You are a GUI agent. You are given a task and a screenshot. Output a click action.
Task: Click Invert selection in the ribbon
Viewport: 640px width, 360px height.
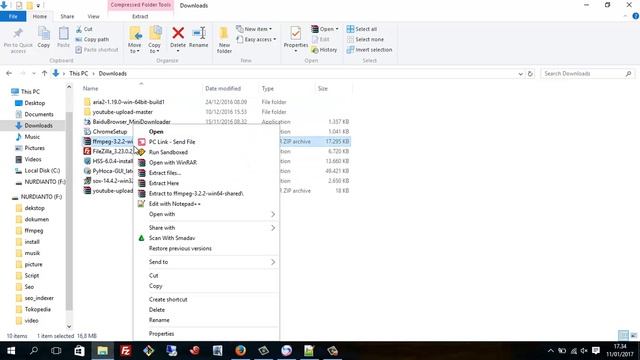click(x=369, y=50)
